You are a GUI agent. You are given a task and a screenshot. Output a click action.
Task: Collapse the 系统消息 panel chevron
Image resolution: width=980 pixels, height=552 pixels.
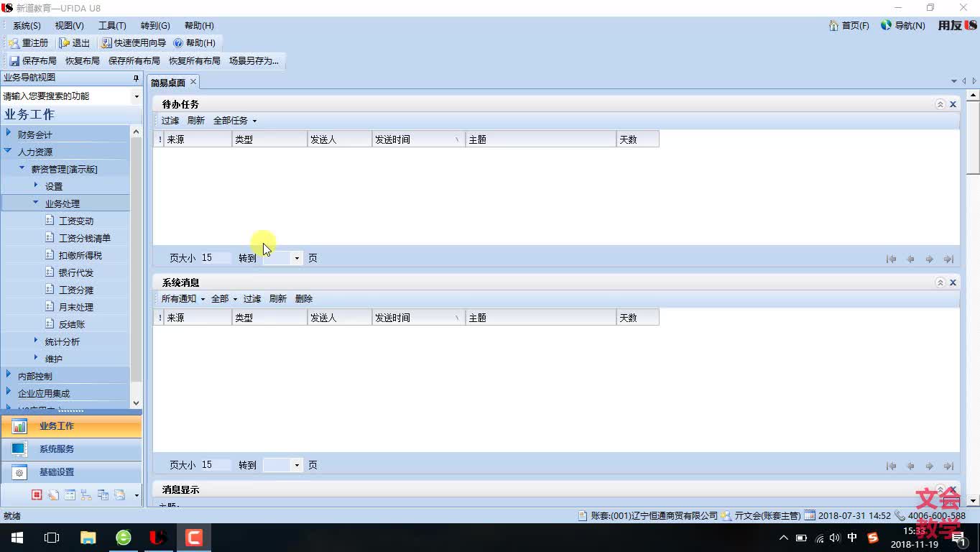coord(940,282)
